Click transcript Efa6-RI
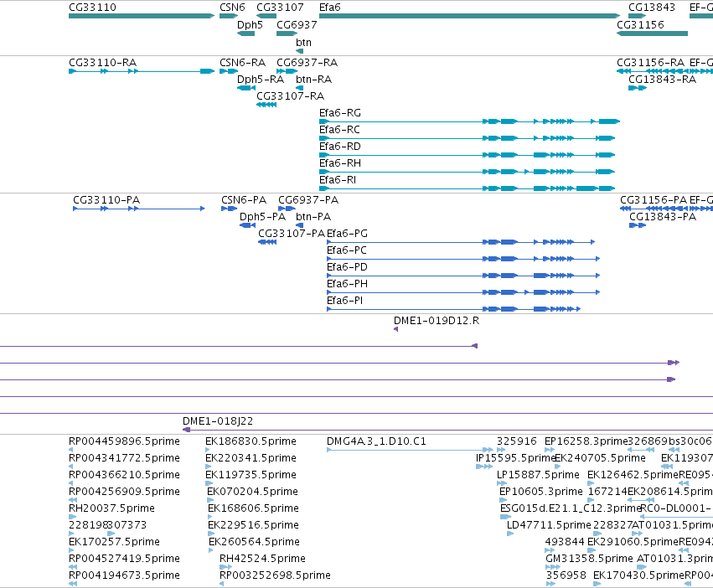 (x=467, y=188)
